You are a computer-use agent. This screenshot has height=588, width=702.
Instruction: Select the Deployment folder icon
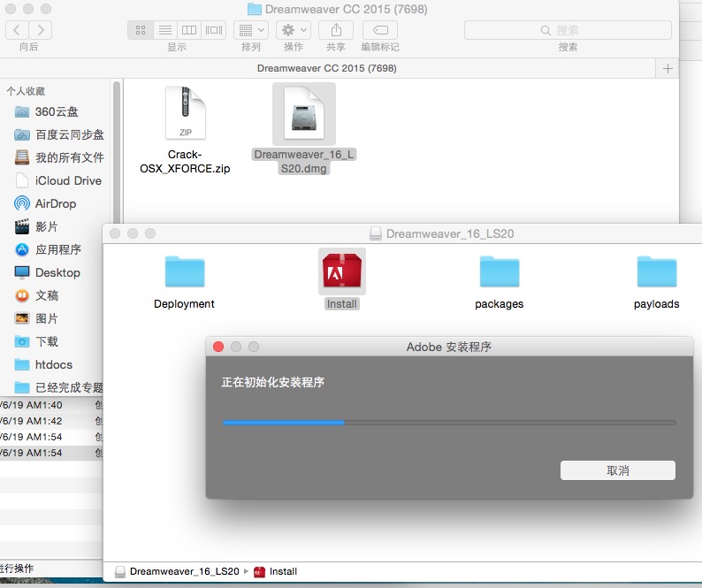tap(185, 271)
